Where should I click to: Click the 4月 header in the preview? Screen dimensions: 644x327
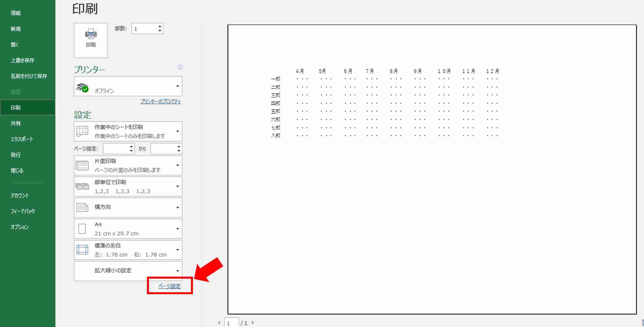coord(300,71)
